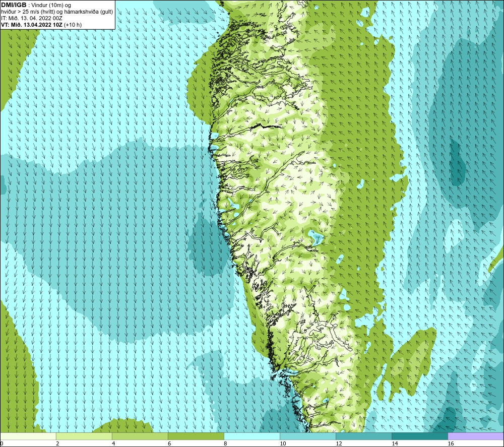The image size is (504, 447).
Task: Click the legend scale label '2'
Action: click(57, 443)
